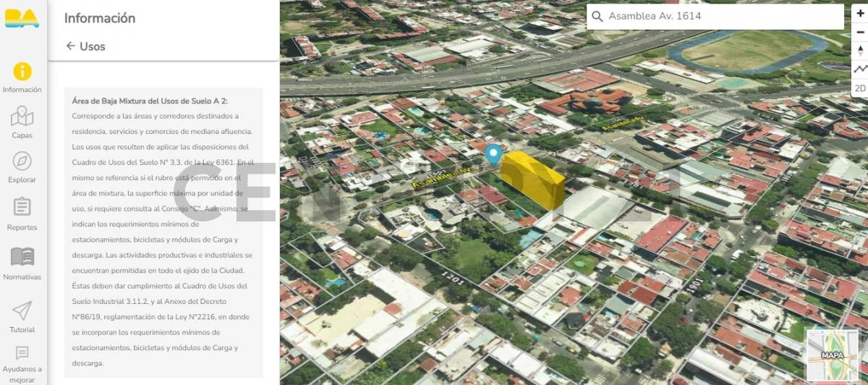Open the Información sidebar section
The width and height of the screenshot is (868, 385).
point(22,78)
